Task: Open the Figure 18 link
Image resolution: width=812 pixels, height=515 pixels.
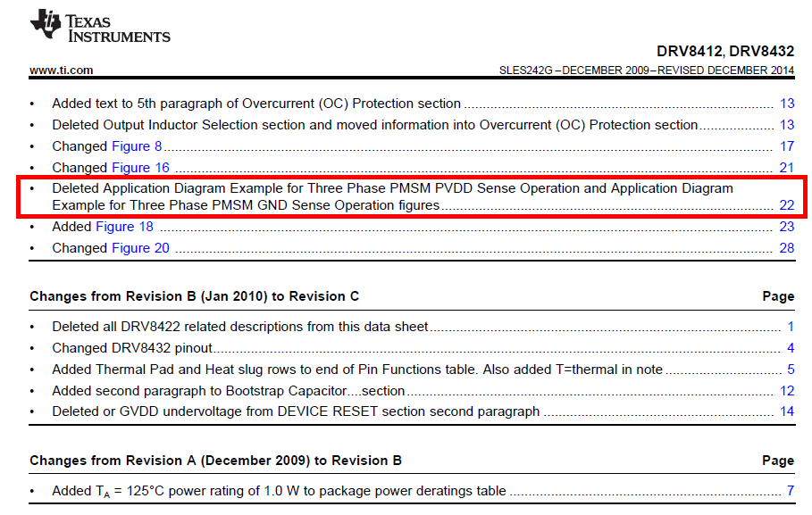Action: coord(125,227)
